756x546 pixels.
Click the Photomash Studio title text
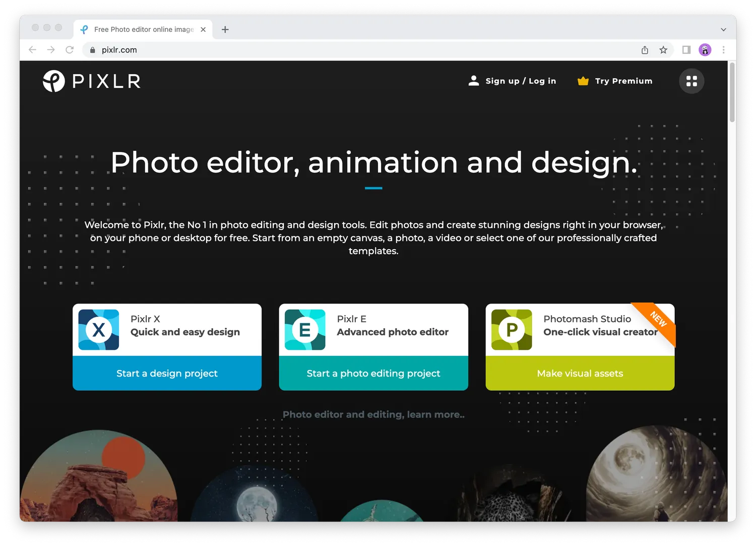587,319
